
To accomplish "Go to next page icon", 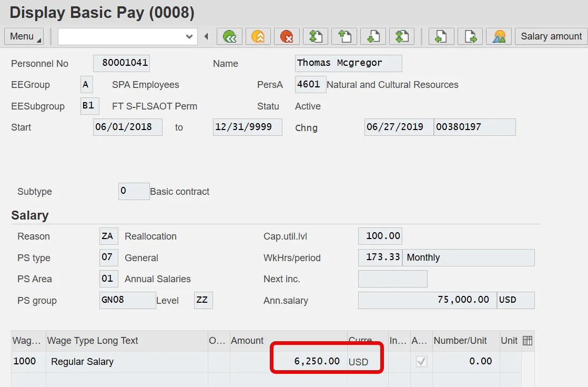I will (x=372, y=36).
